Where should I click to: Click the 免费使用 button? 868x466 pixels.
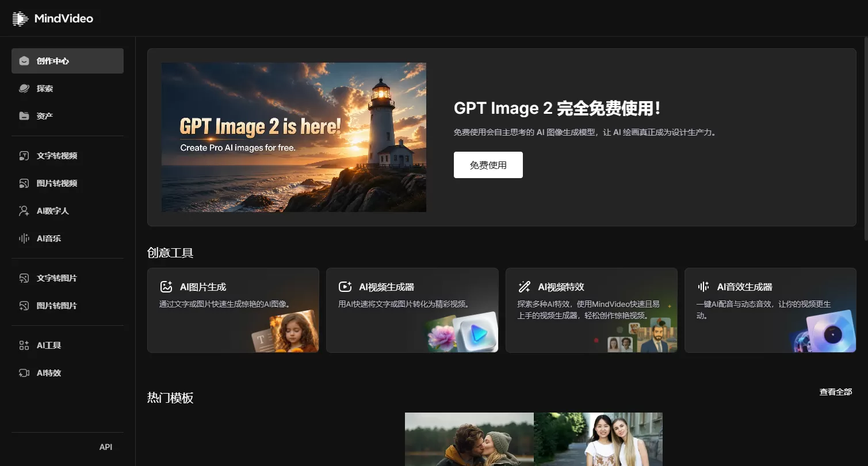pos(488,165)
